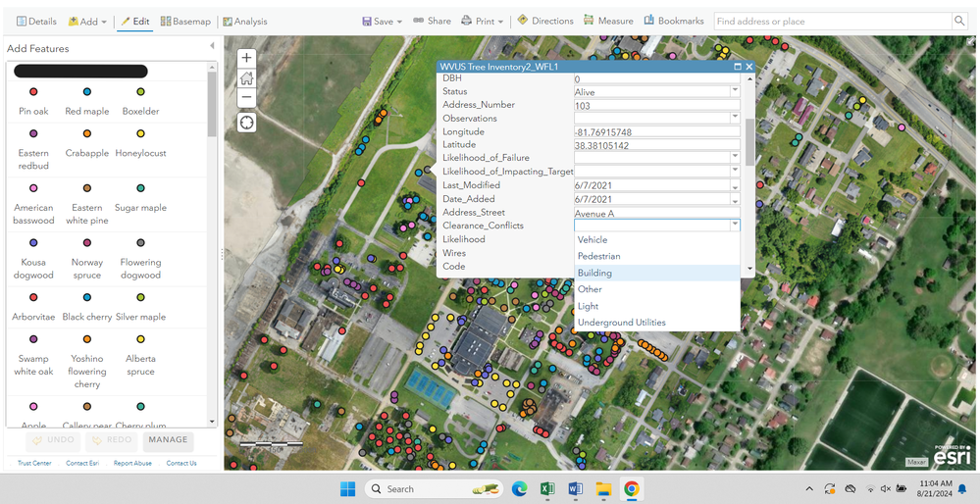Click the REDO button
Screen dimensions: 980x504
(111, 440)
